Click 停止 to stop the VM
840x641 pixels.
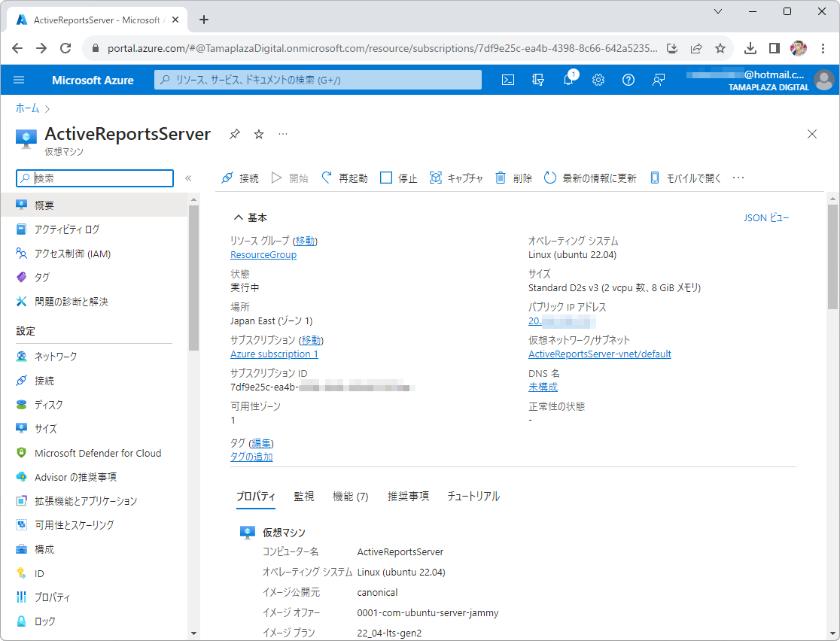[399, 178]
